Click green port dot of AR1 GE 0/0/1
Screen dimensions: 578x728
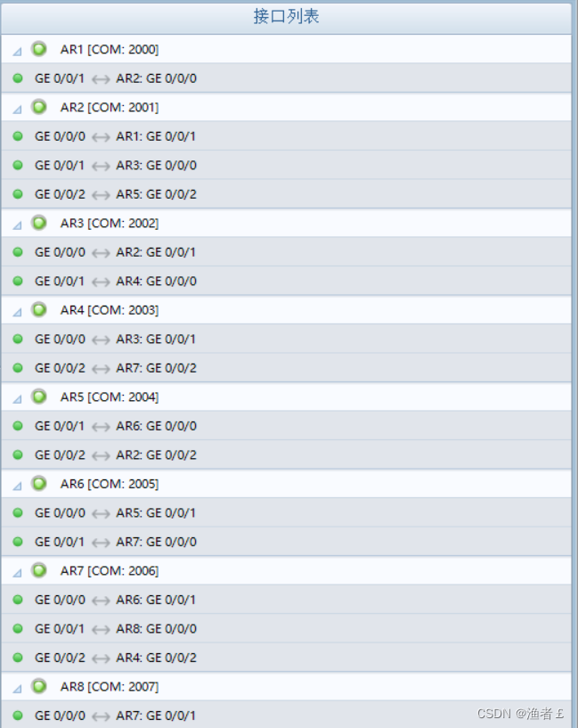pos(18,78)
